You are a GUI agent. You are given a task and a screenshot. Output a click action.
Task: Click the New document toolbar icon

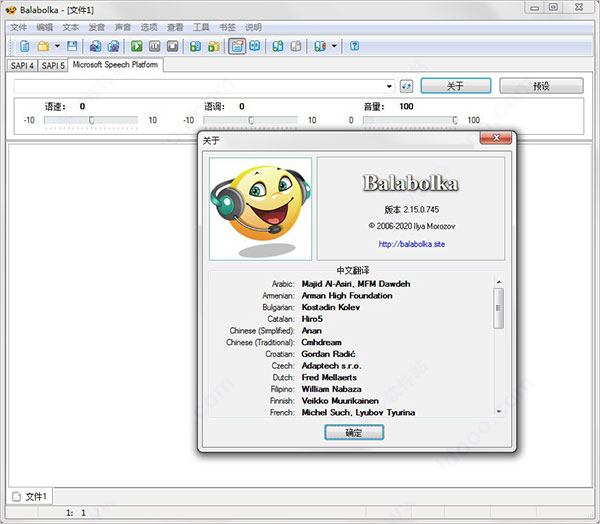(x=24, y=46)
